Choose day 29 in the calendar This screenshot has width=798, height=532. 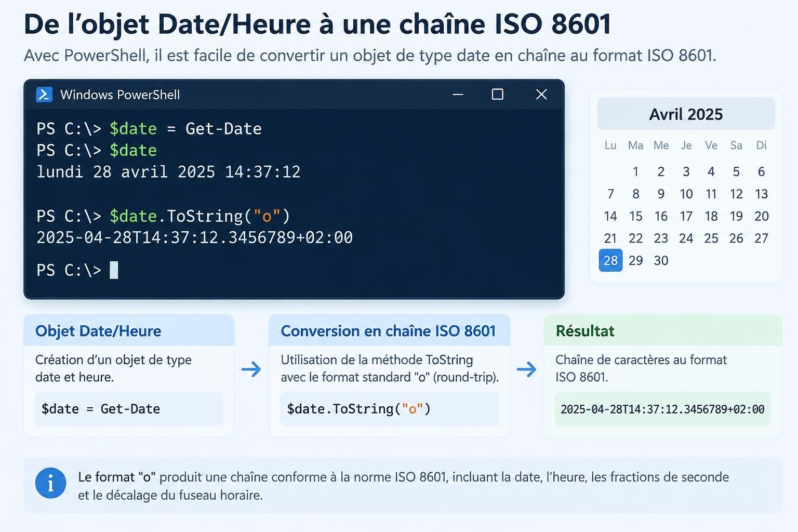(635, 260)
